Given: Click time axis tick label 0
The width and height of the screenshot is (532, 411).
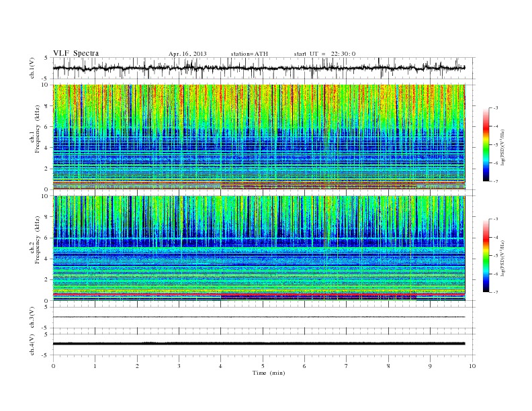Looking at the screenshot, I should coord(53,366).
